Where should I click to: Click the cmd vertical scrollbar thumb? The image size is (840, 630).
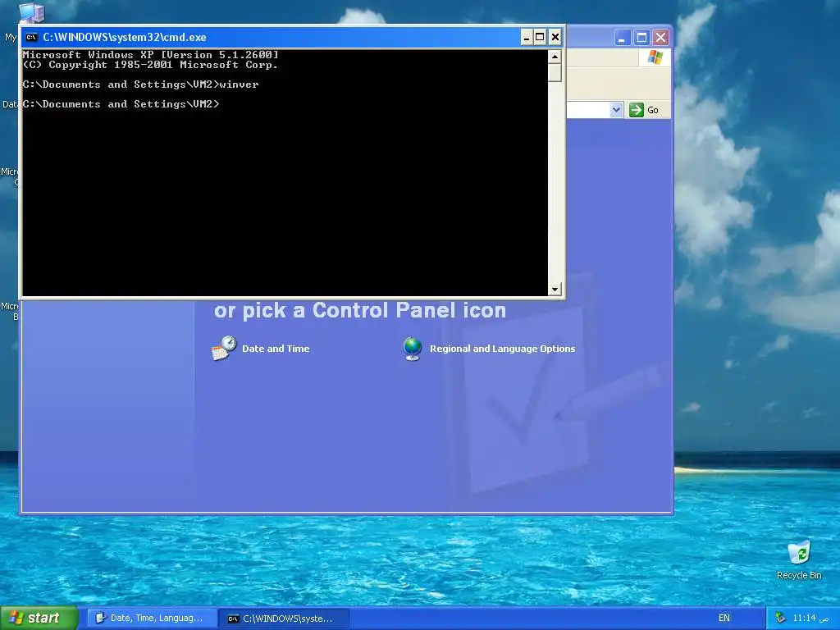coord(555,72)
